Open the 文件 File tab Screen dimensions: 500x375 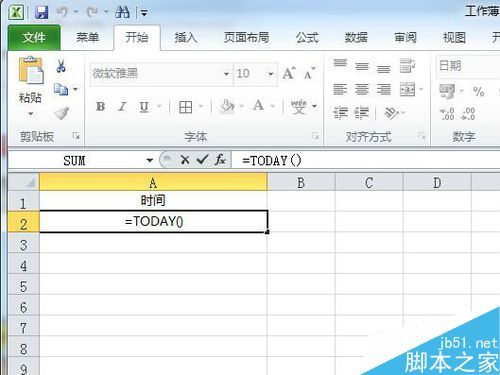pyautogui.click(x=34, y=37)
